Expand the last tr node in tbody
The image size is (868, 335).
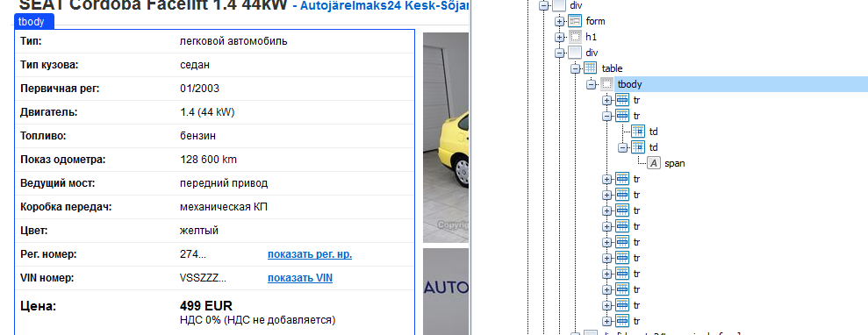coord(606,321)
